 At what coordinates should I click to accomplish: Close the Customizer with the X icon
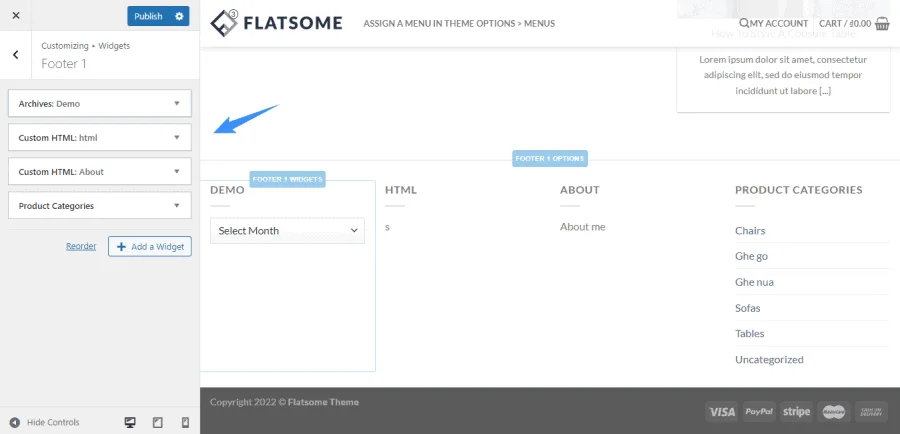coord(15,16)
